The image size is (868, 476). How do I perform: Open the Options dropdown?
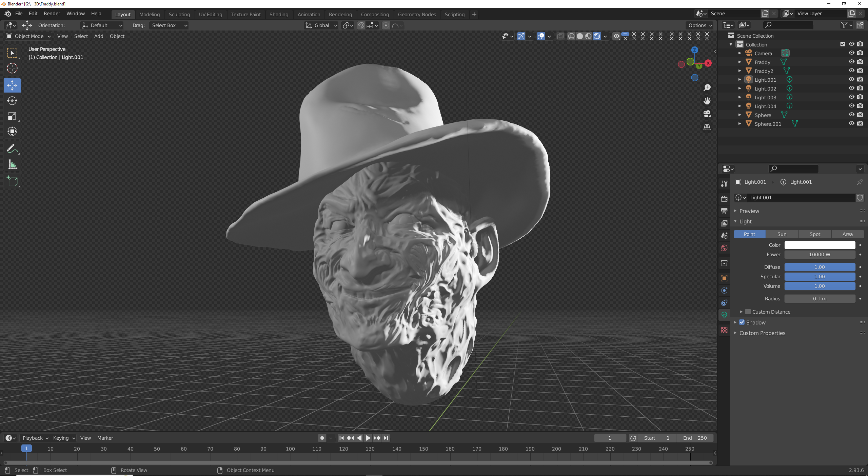click(700, 25)
